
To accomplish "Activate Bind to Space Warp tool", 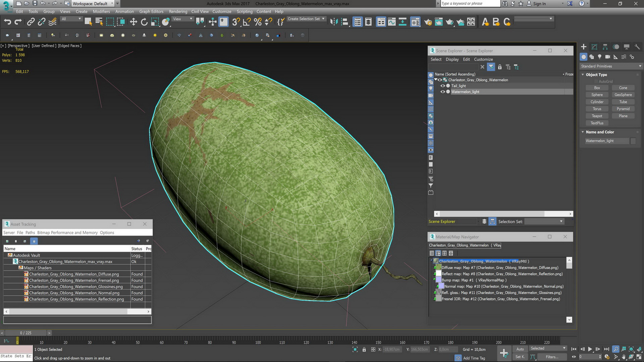I will [x=52, y=22].
